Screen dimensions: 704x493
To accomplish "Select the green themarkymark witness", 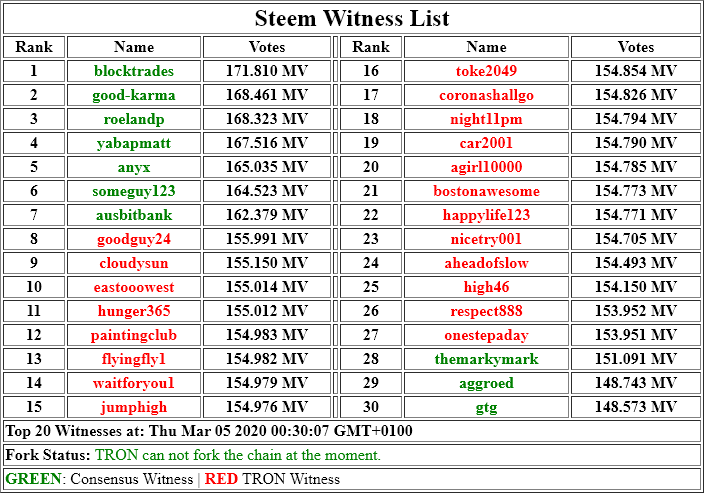I will click(486, 359).
